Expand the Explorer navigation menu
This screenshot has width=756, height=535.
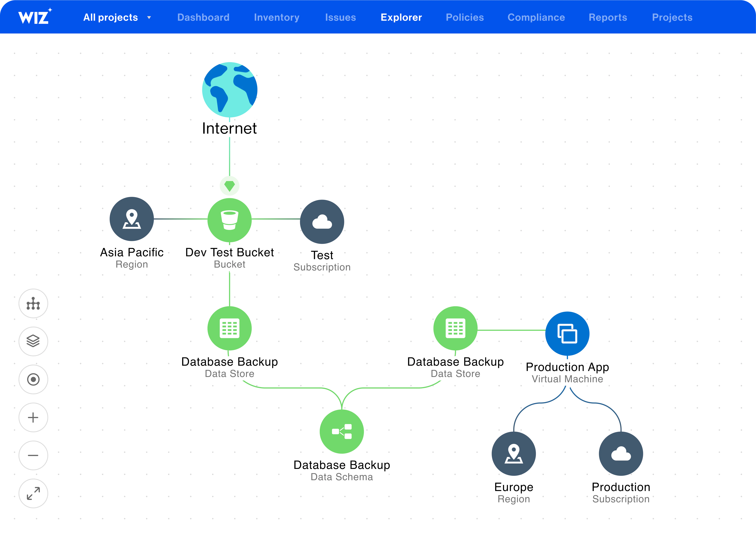pos(401,17)
